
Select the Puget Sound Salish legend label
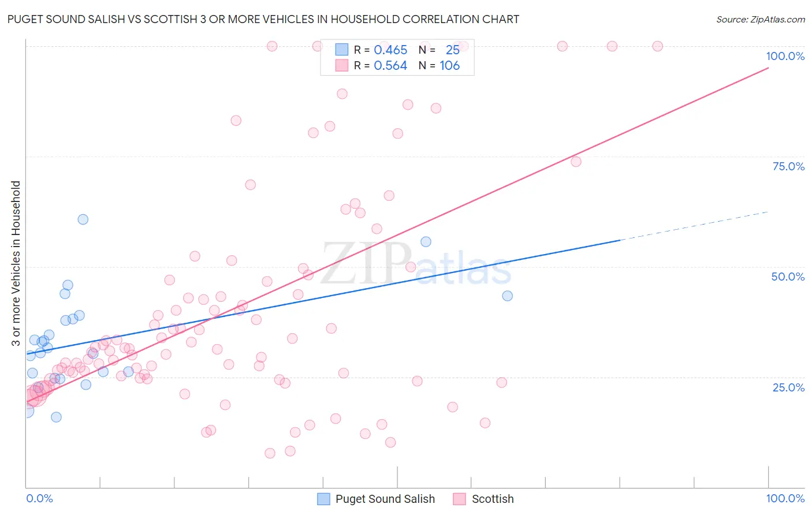pyautogui.click(x=385, y=499)
